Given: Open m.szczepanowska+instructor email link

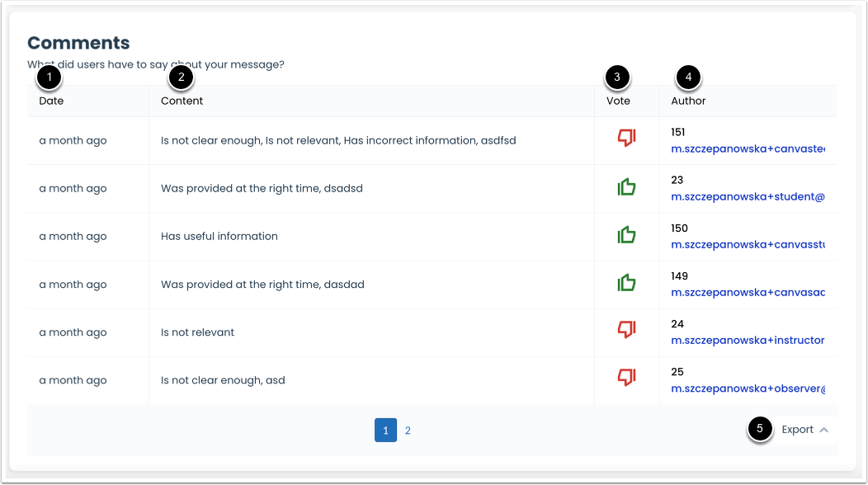Looking at the screenshot, I should tap(748, 341).
